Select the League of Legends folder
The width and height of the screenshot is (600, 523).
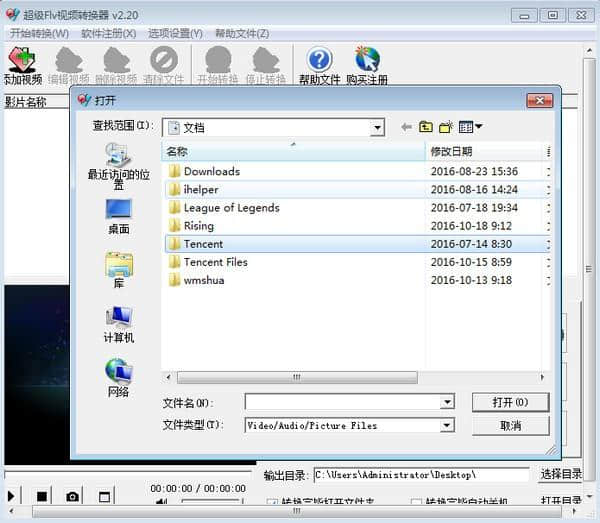click(x=231, y=208)
